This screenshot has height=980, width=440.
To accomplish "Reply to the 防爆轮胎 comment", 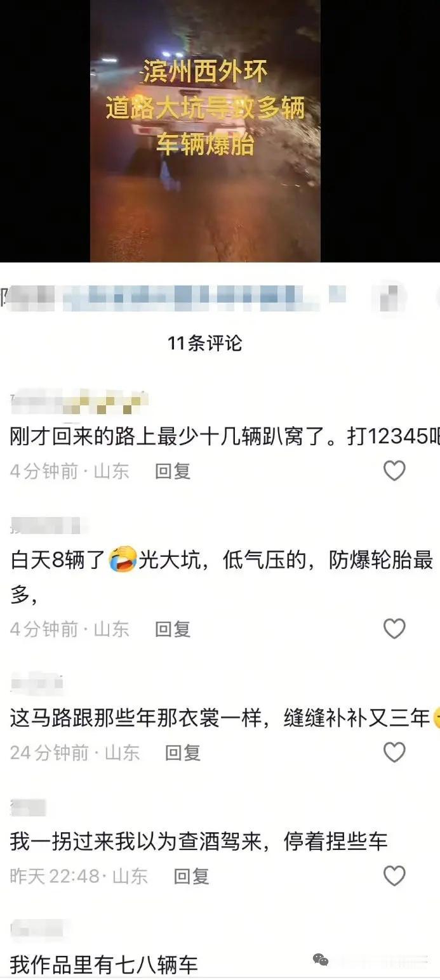I will 173,629.
